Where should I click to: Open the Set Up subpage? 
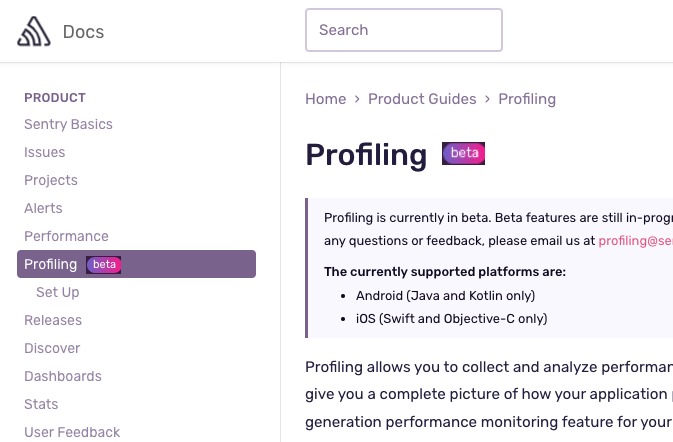58,292
